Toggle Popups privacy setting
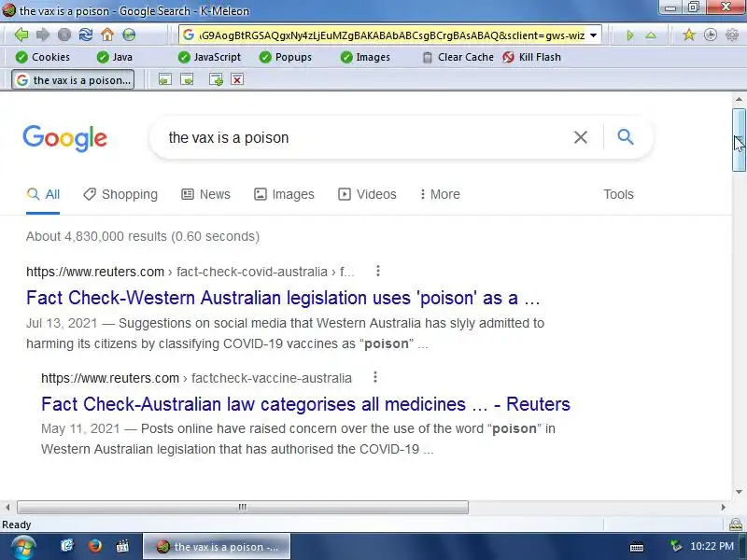Screen dimensions: 747x560 (x=286, y=57)
